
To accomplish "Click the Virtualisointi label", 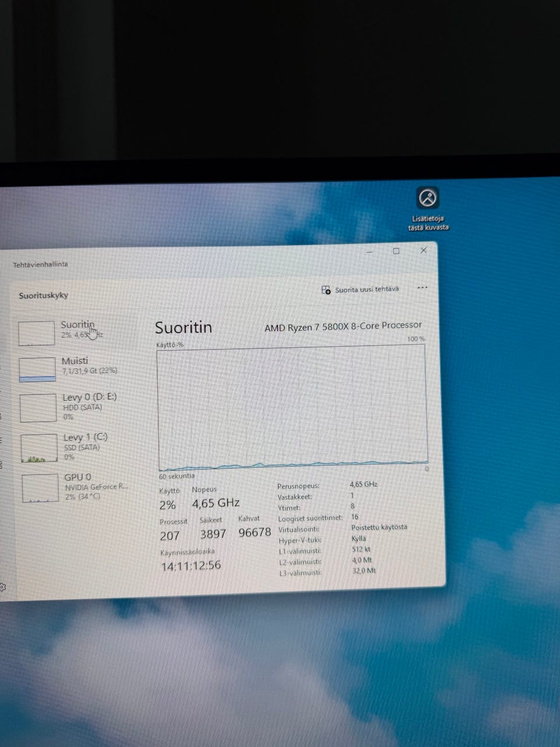I will [x=299, y=529].
